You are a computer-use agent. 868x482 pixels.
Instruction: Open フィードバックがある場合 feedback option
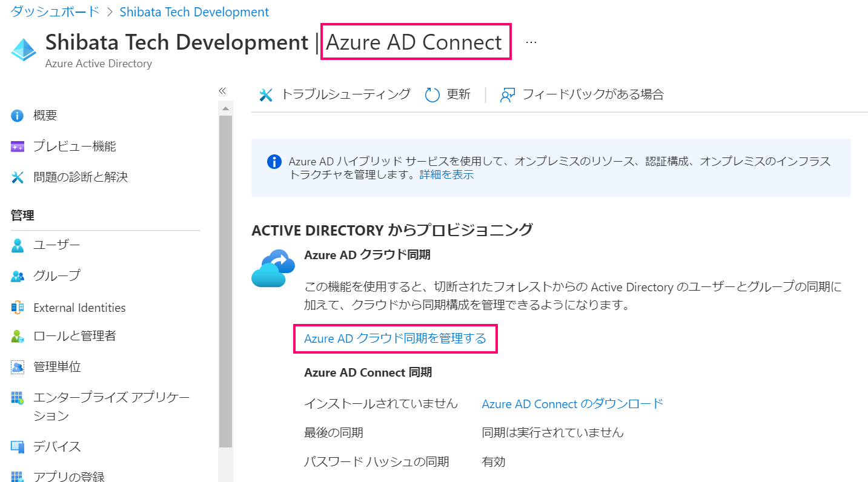pyautogui.click(x=591, y=94)
